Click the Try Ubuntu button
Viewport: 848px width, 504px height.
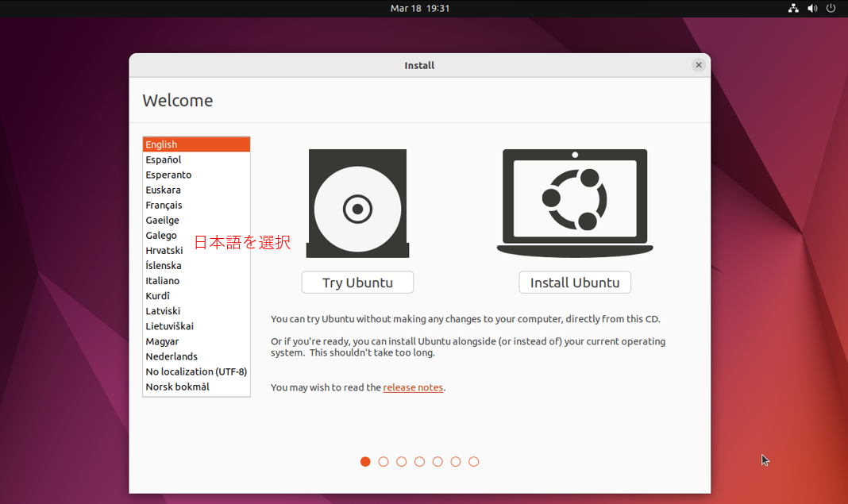click(357, 283)
